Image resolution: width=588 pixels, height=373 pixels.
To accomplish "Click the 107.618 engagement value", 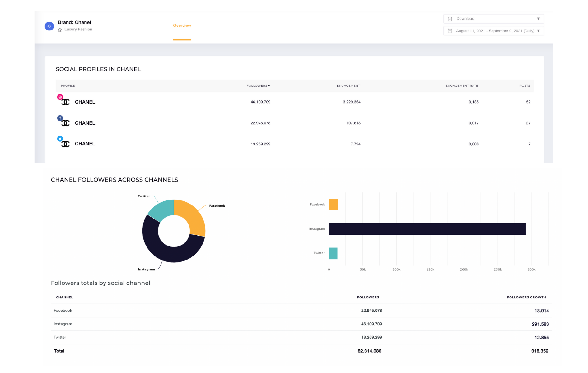I will (353, 123).
